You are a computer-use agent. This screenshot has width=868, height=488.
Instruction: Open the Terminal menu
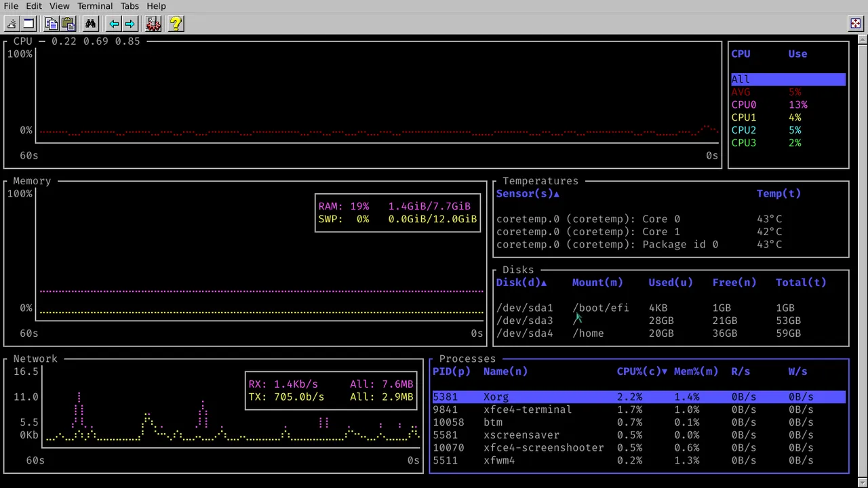point(94,5)
